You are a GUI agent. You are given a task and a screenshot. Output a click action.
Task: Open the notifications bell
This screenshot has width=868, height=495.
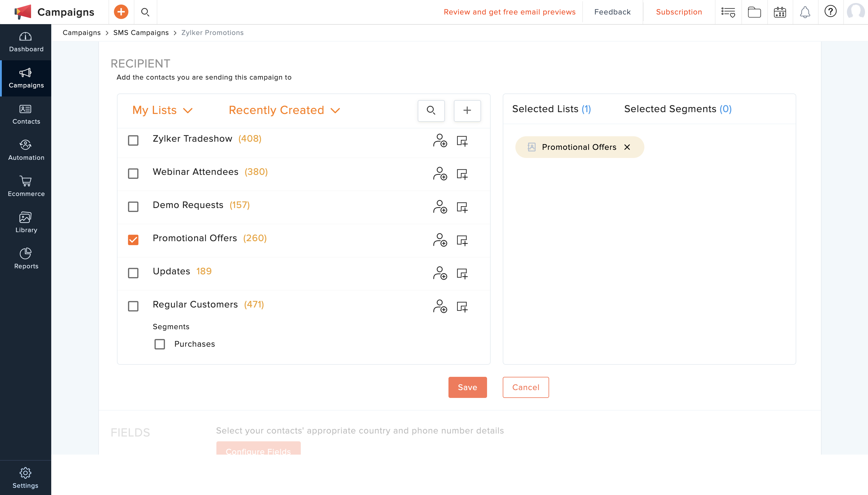click(805, 12)
